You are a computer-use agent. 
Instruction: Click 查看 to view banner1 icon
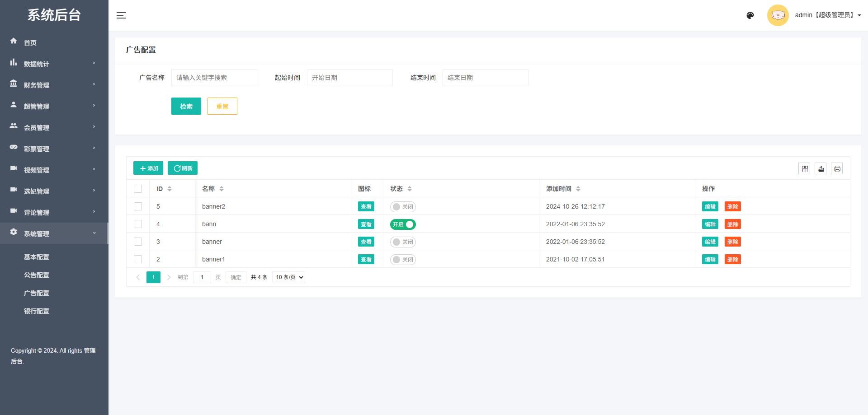click(x=366, y=259)
